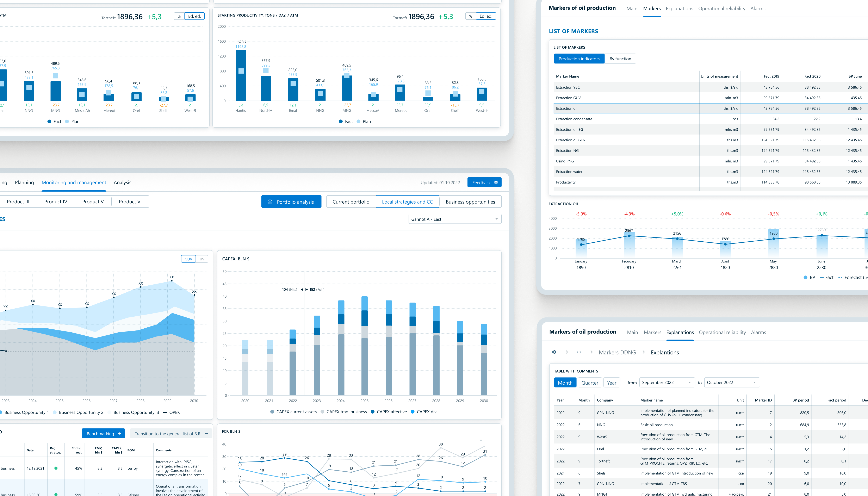Click the Portfolio analysis button
This screenshot has width=868, height=496.
pyautogui.click(x=291, y=201)
